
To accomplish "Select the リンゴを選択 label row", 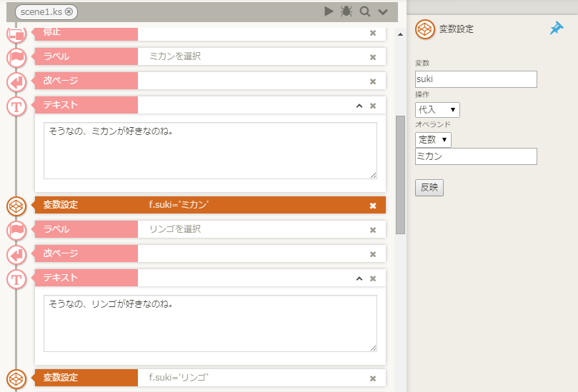I will click(210, 229).
